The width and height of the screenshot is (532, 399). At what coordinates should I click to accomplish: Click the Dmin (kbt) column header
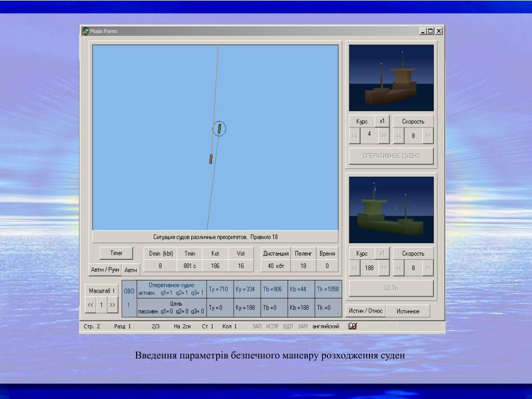coord(161,254)
